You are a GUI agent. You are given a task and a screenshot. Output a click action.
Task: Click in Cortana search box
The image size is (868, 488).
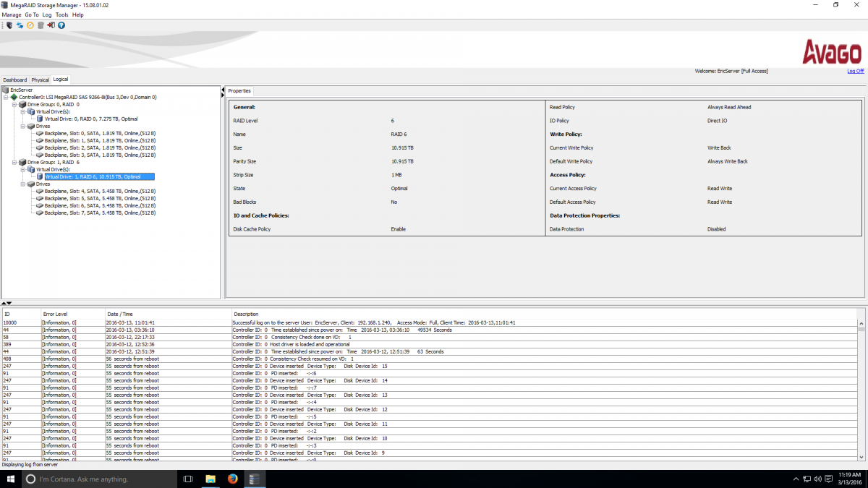click(x=100, y=479)
